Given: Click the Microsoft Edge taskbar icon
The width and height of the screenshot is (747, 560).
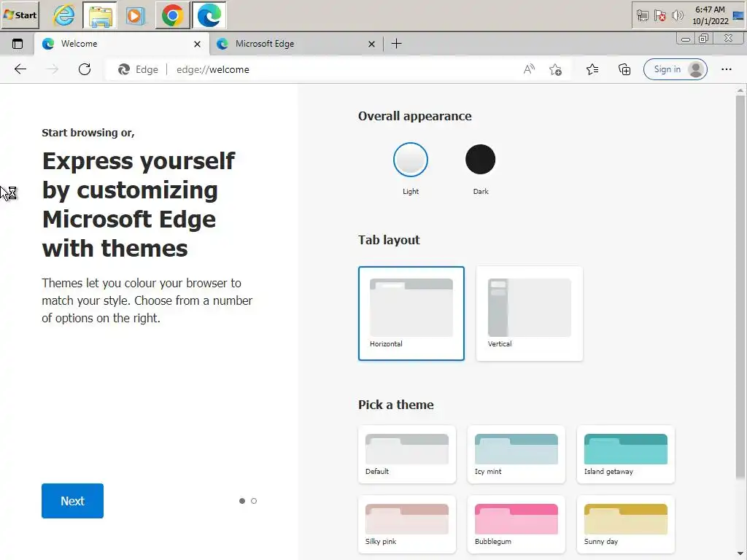Looking at the screenshot, I should click(x=209, y=15).
